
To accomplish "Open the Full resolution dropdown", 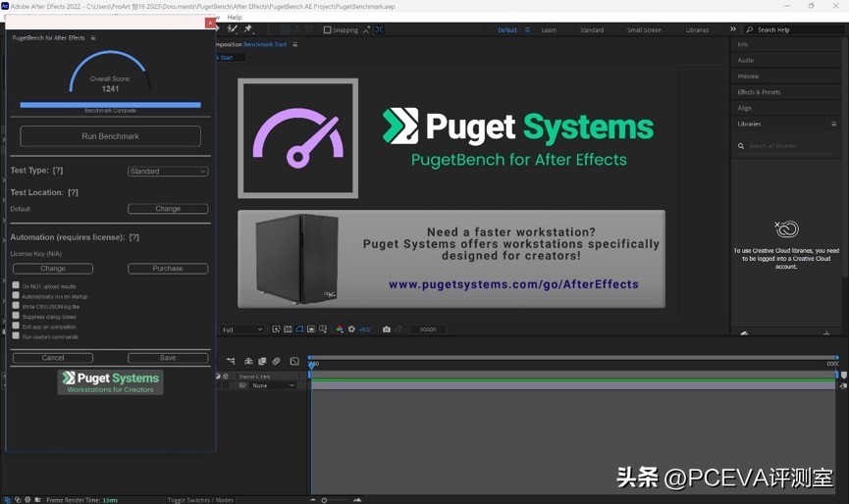I will (x=241, y=329).
